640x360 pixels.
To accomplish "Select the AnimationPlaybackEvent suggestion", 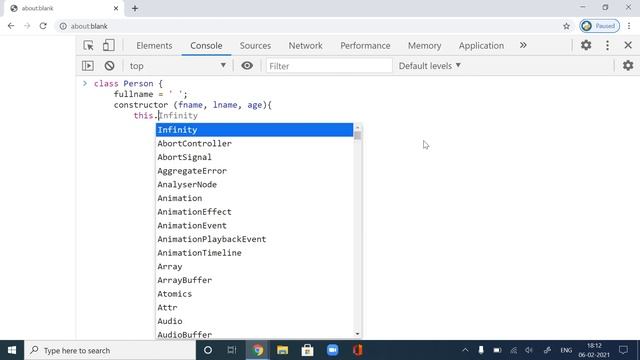I will tap(254, 239).
